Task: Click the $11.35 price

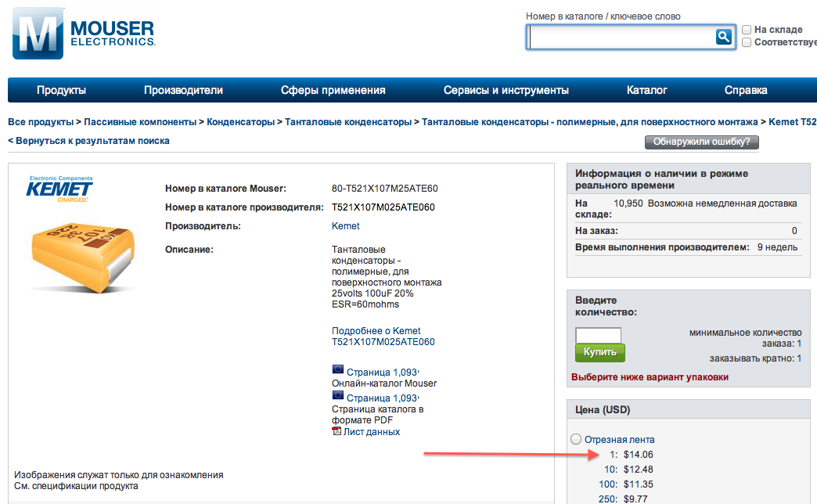Action: coord(639,484)
